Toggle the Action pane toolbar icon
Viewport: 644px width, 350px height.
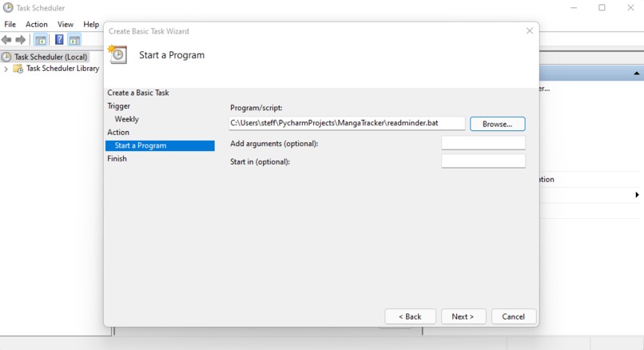click(x=74, y=40)
